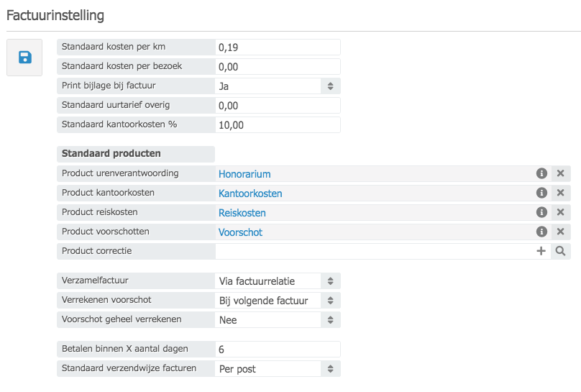Remove the Reiskosten product with X
The image size is (581, 392).
pyautogui.click(x=561, y=212)
